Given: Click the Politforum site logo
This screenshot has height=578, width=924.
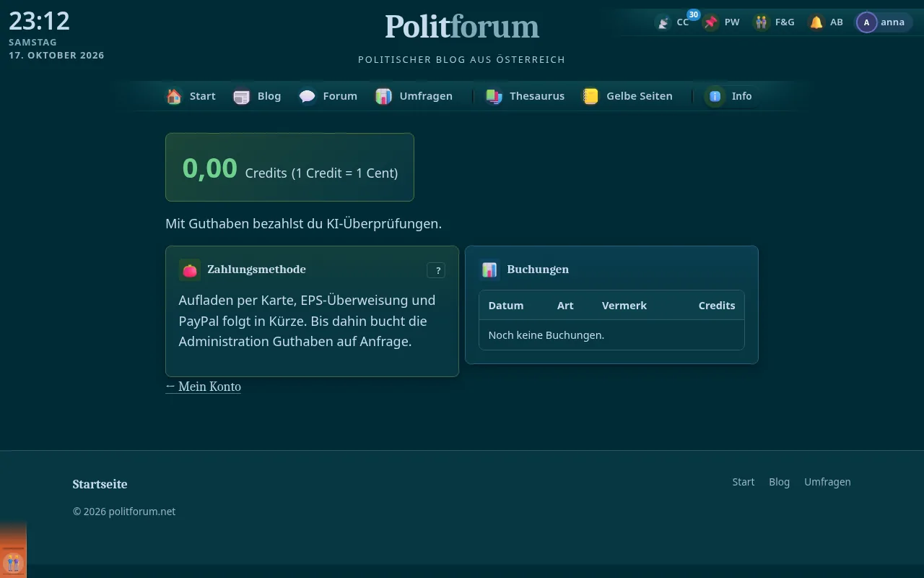Looking at the screenshot, I should 462,27.
